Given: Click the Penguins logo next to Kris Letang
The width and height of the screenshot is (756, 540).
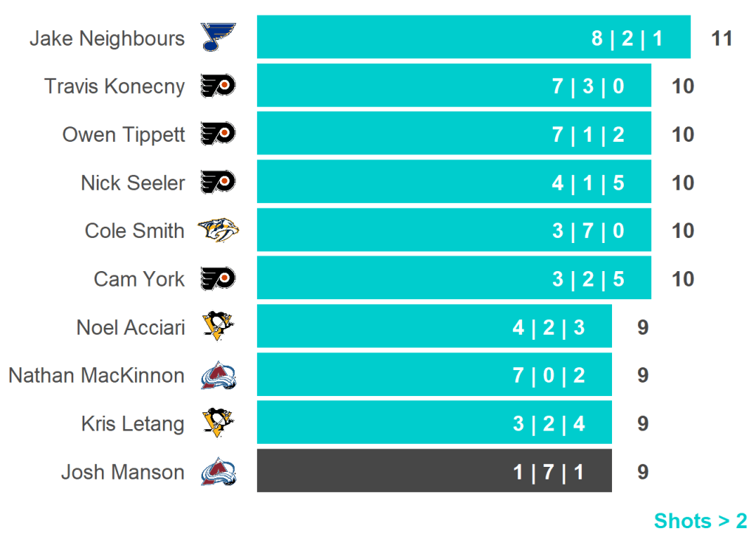Looking at the screenshot, I should pos(218,423).
